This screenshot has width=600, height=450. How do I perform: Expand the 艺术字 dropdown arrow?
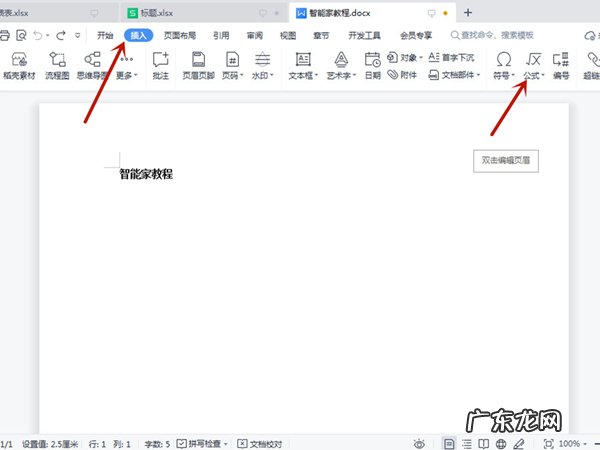pyautogui.click(x=354, y=75)
